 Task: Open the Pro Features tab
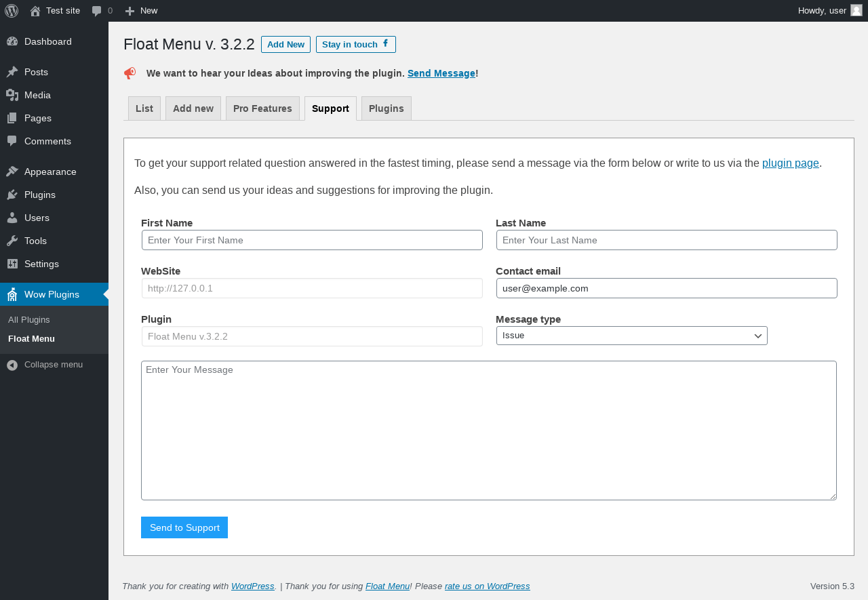click(262, 108)
